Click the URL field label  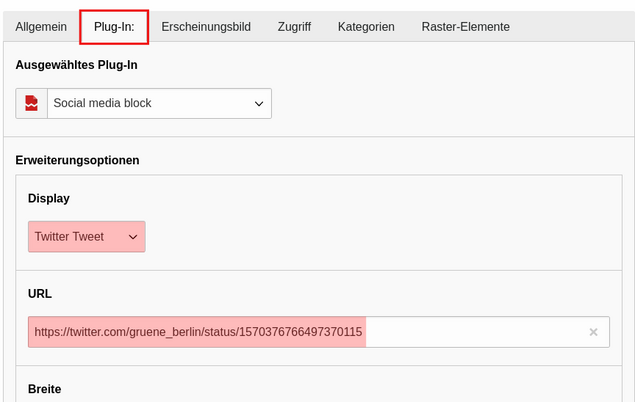40,294
